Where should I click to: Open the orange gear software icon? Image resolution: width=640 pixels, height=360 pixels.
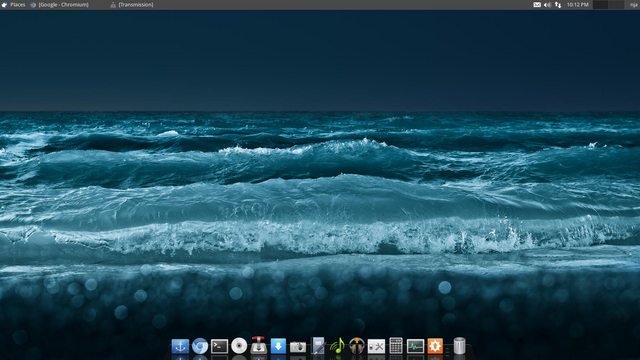[x=435, y=346]
